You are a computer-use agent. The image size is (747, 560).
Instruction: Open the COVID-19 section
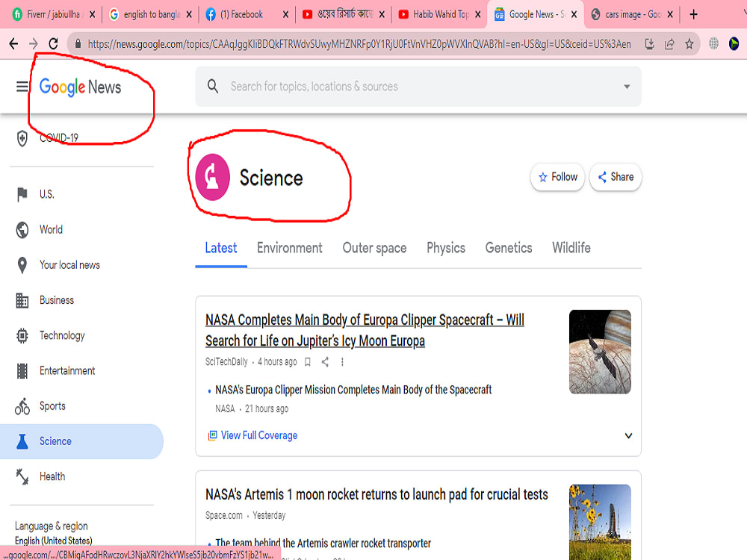58,138
